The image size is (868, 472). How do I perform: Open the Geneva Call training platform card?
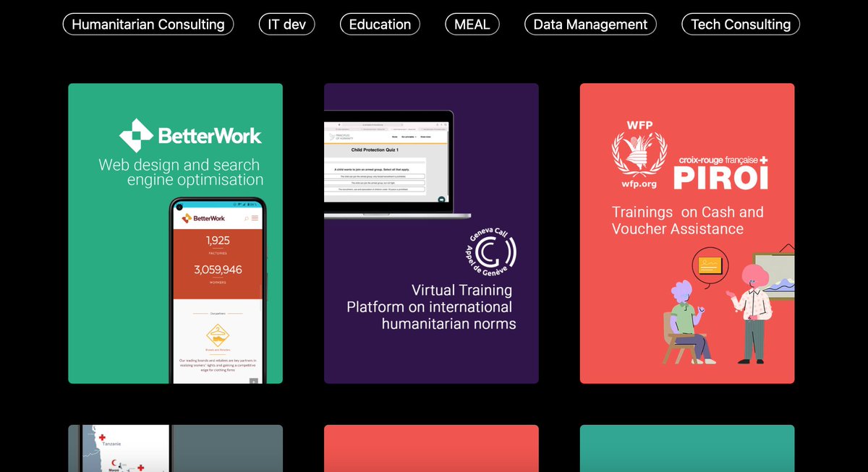point(431,233)
